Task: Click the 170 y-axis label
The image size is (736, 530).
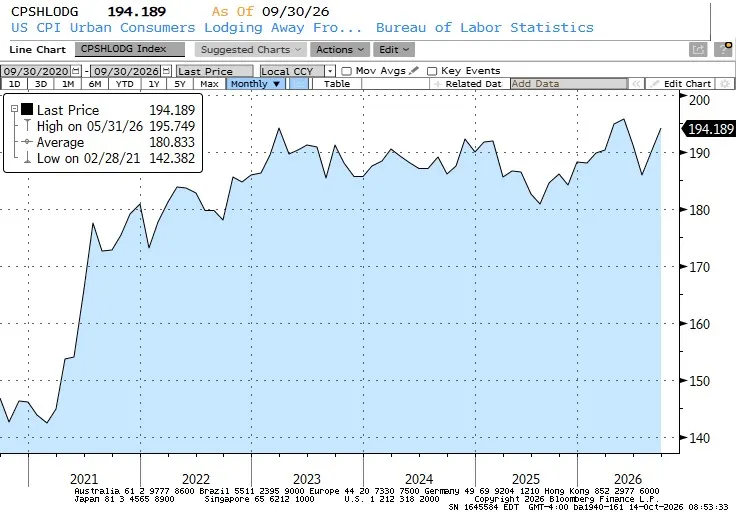Action: pos(699,267)
